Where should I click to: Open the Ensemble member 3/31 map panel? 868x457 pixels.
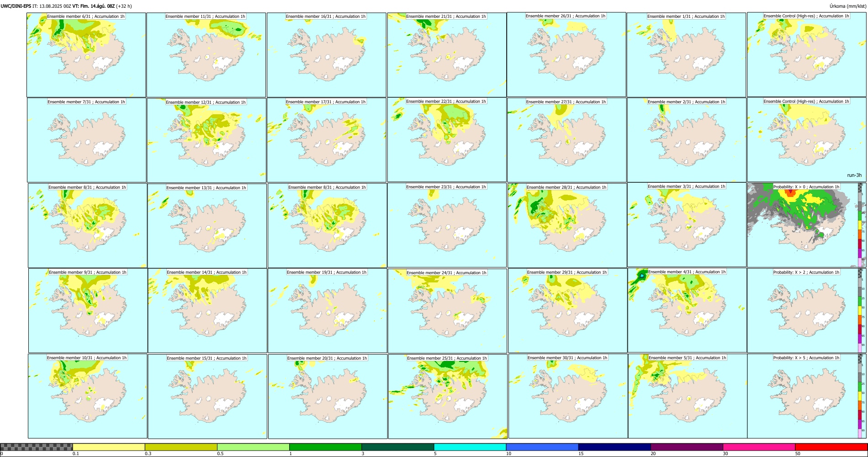pyautogui.click(x=687, y=225)
